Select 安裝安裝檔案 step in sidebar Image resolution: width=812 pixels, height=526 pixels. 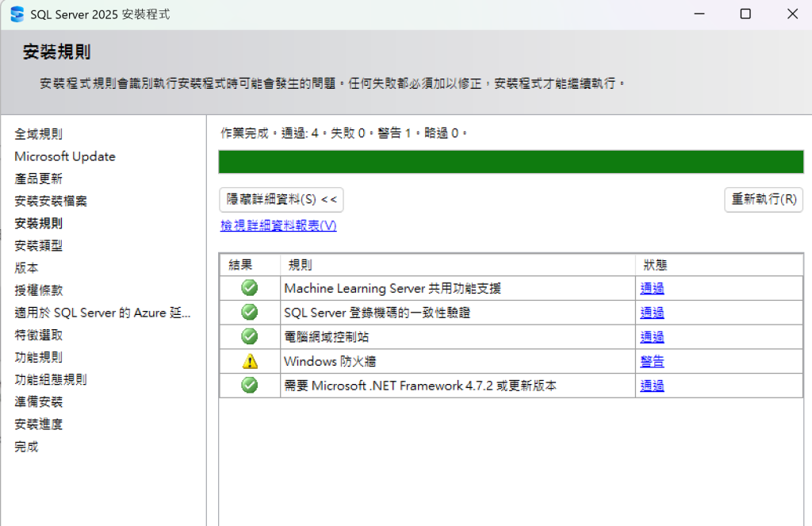click(x=51, y=201)
